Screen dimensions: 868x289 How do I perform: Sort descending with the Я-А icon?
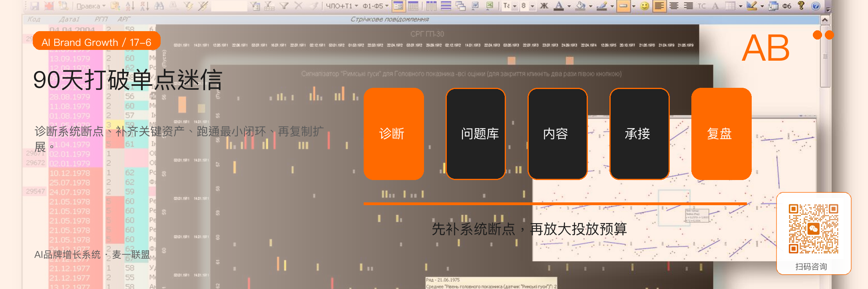click(144, 6)
